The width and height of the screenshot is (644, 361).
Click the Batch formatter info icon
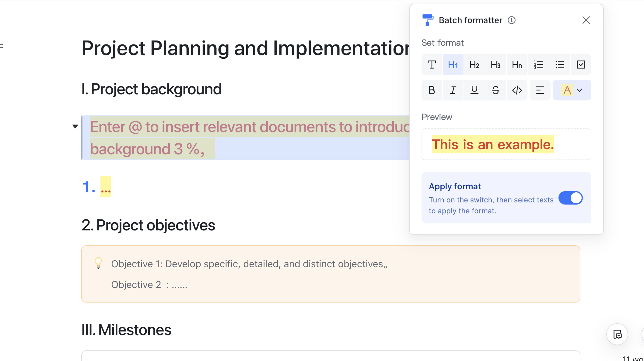point(512,20)
